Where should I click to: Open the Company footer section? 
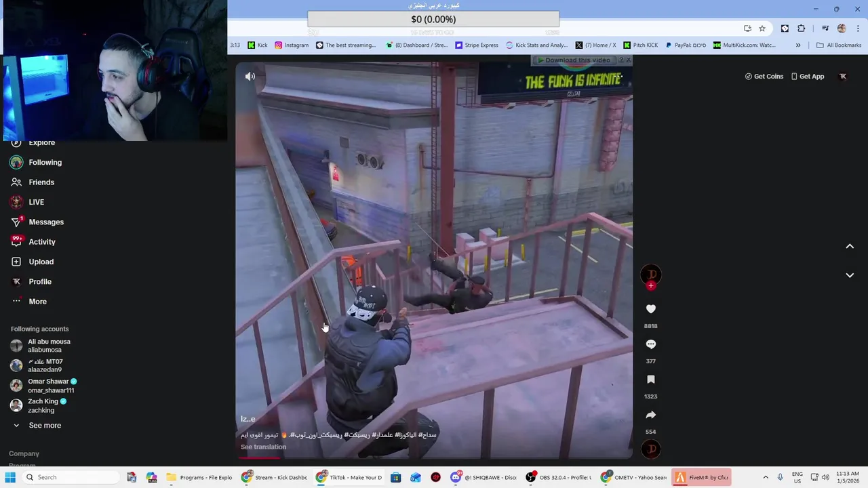pyautogui.click(x=24, y=453)
